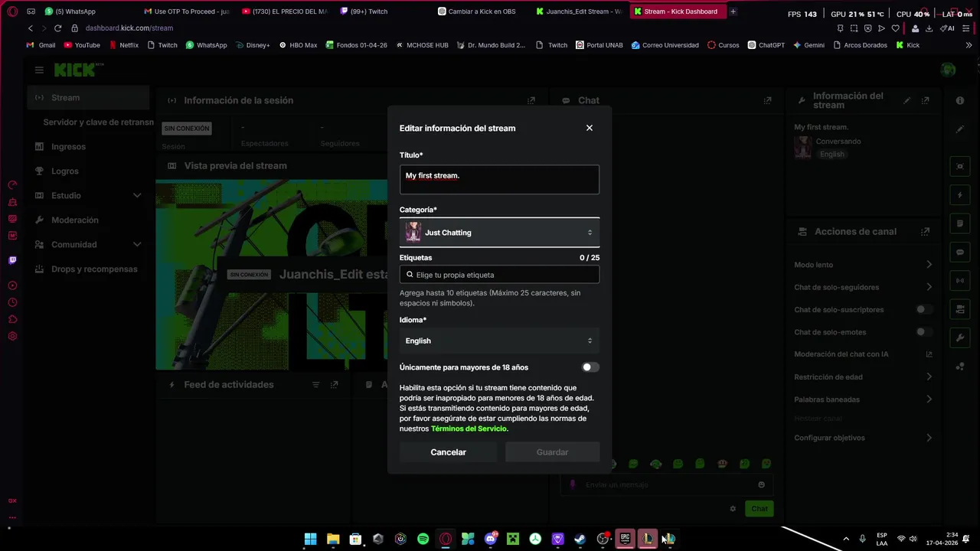The image size is (980, 551).
Task: Expand Configurar objetivos settings
Action: point(929,438)
